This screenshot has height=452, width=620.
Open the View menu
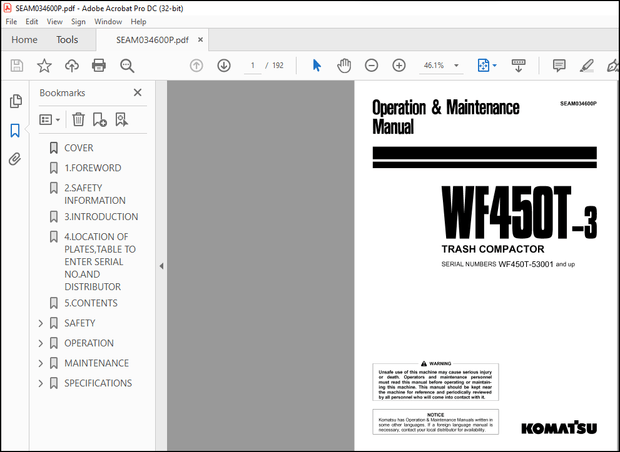(52, 21)
